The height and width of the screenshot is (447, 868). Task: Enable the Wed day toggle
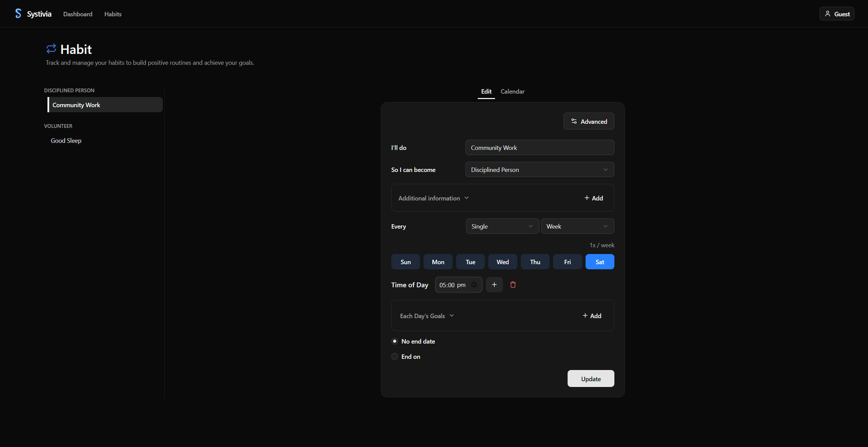502,262
